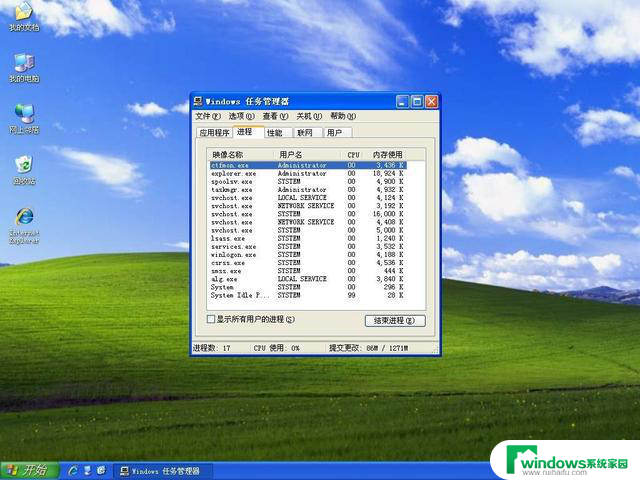Sort by 用户名 column header
This screenshot has height=480, width=640.
(x=307, y=155)
